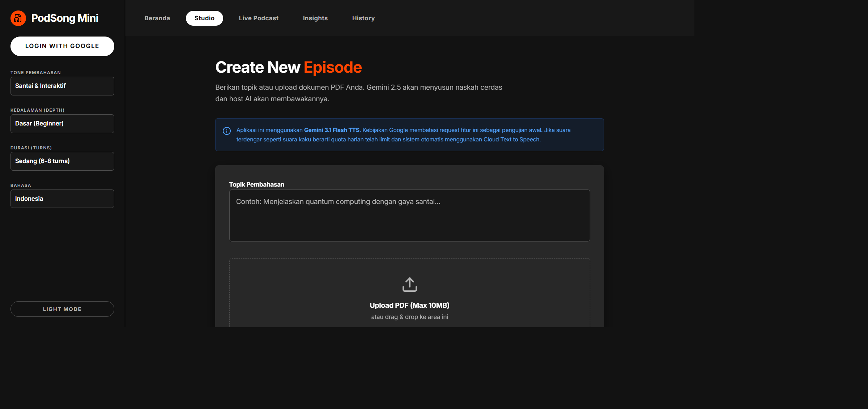Click the Create New Episode heading
The image size is (868, 409).
(x=289, y=67)
